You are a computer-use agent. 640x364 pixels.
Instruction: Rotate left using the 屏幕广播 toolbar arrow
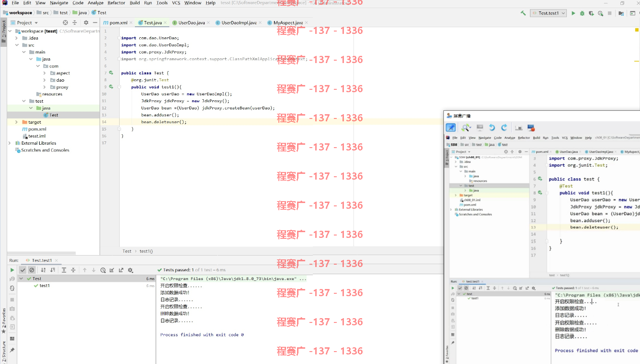492,128
